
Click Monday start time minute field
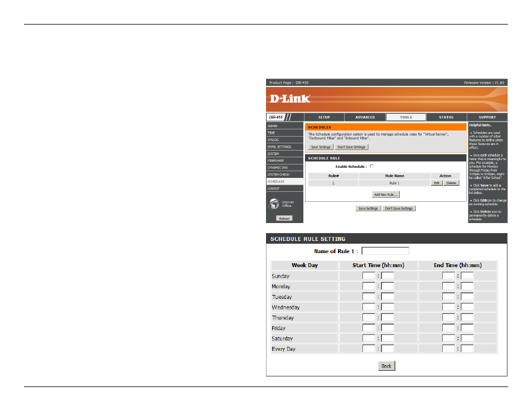pyautogui.click(x=388, y=286)
